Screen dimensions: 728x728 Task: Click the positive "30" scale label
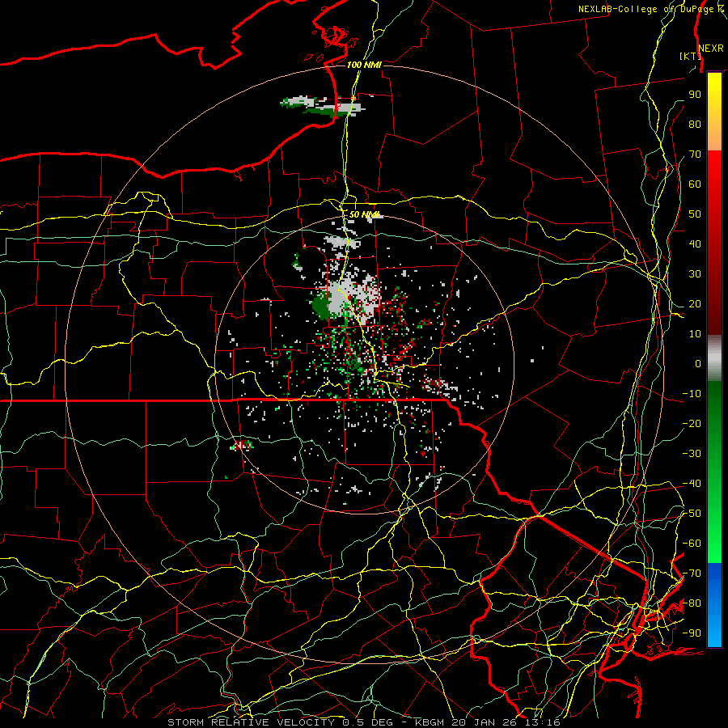tap(695, 274)
